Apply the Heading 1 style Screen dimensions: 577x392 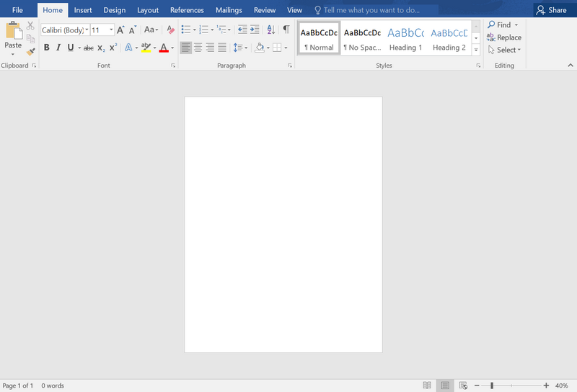(405, 38)
